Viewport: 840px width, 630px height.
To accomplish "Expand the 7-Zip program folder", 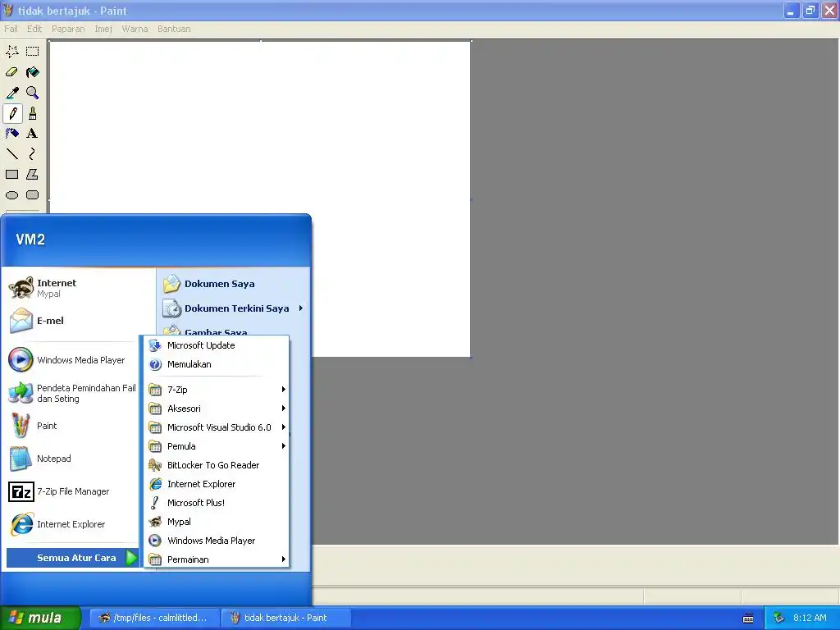I will pos(217,390).
